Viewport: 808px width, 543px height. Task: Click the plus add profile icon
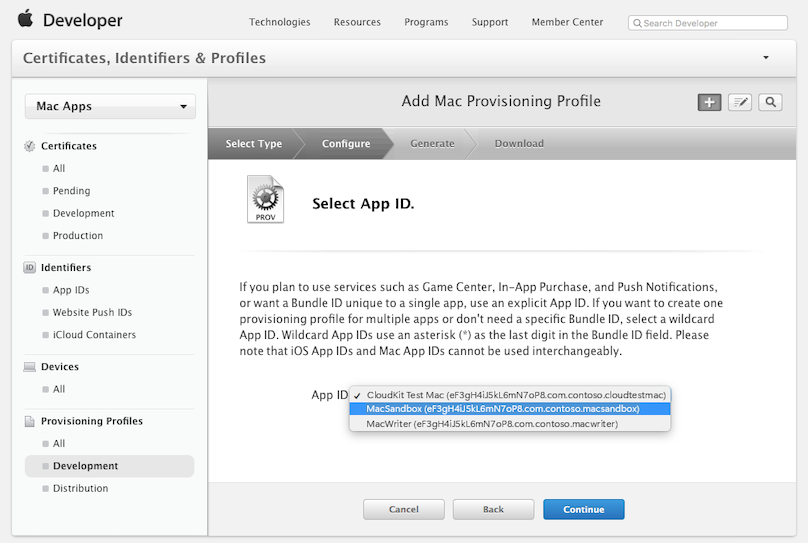coord(709,102)
